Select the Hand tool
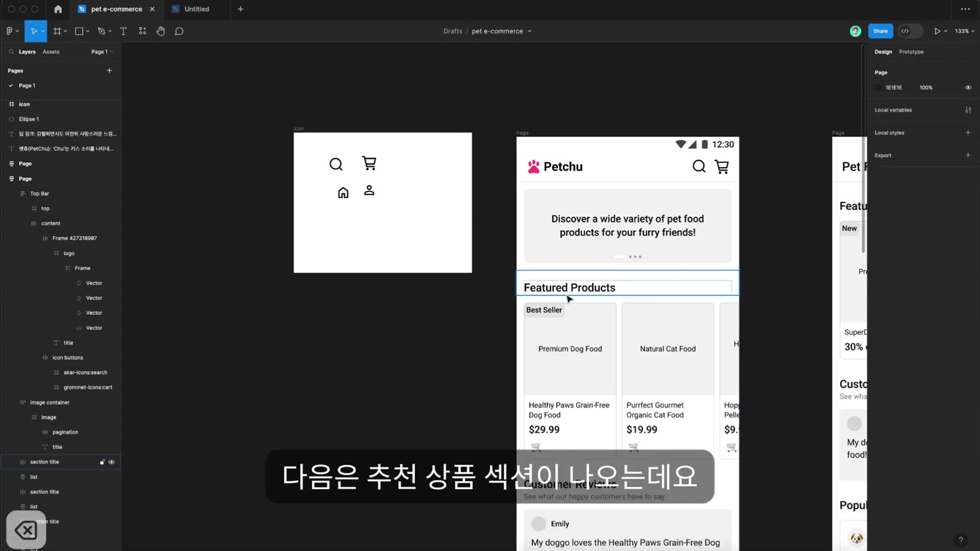The image size is (980, 551). [x=160, y=31]
